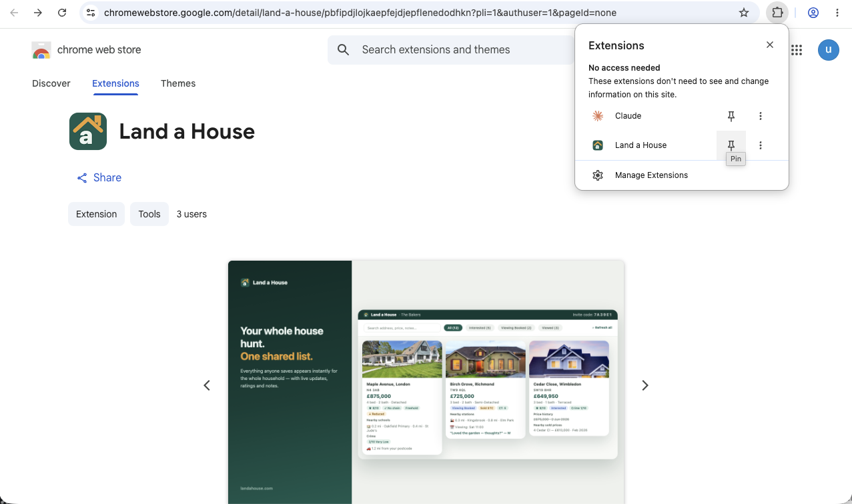Click the Extension category chip

[x=96, y=214]
